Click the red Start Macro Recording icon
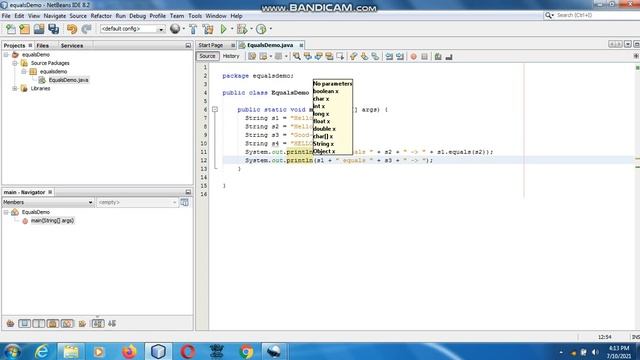The width and height of the screenshot is (640, 360). click(413, 56)
